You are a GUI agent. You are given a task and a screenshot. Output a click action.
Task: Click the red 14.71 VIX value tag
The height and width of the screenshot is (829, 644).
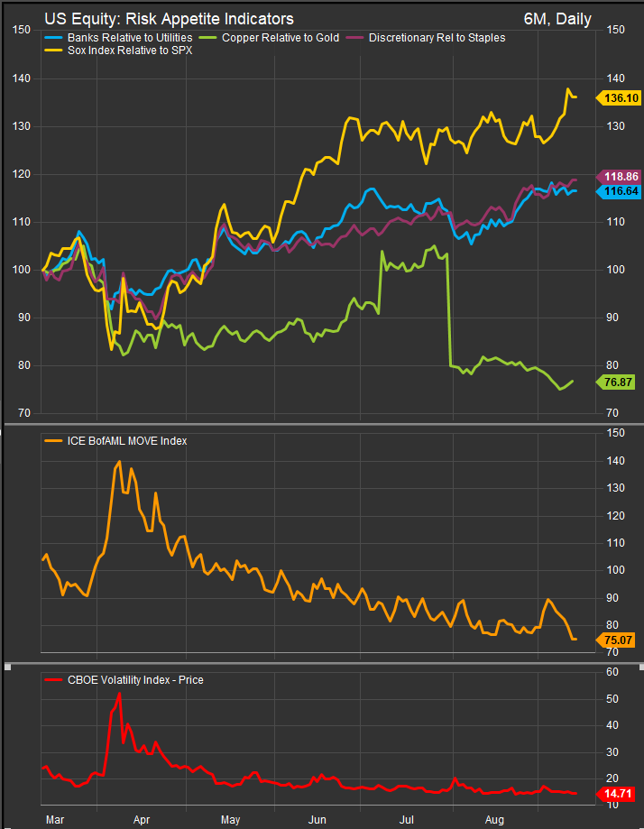618,794
